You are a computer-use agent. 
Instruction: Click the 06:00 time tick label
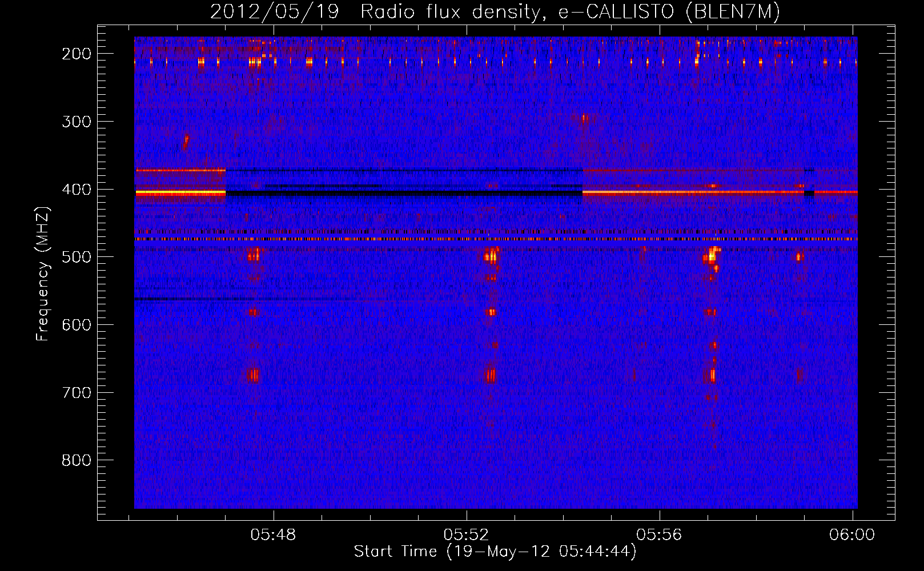coord(852,534)
